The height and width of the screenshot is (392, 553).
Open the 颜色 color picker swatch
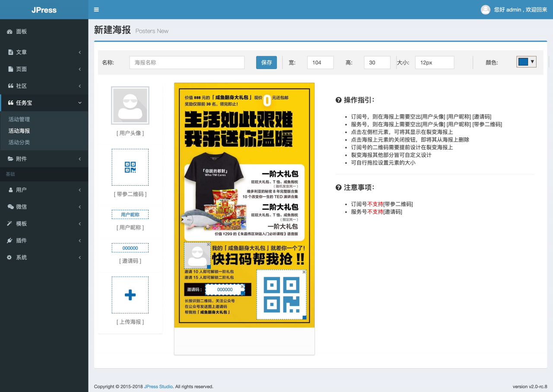coord(523,62)
